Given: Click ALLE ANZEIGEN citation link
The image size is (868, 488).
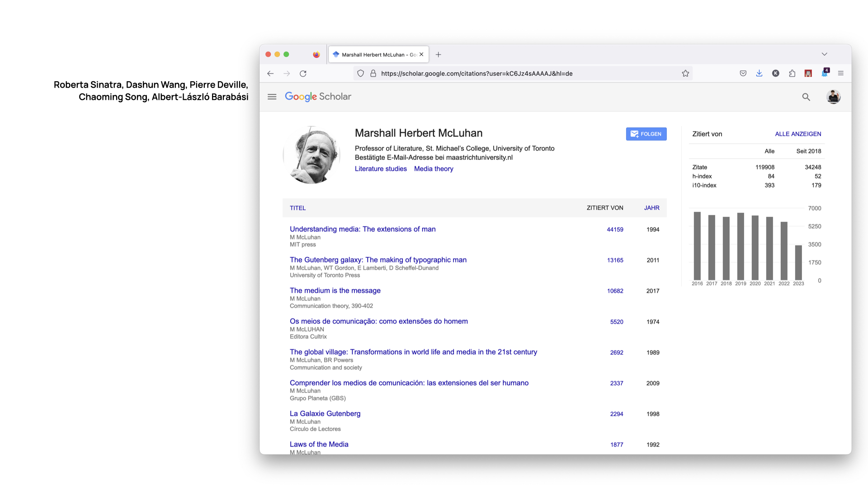Looking at the screenshot, I should click(x=798, y=134).
